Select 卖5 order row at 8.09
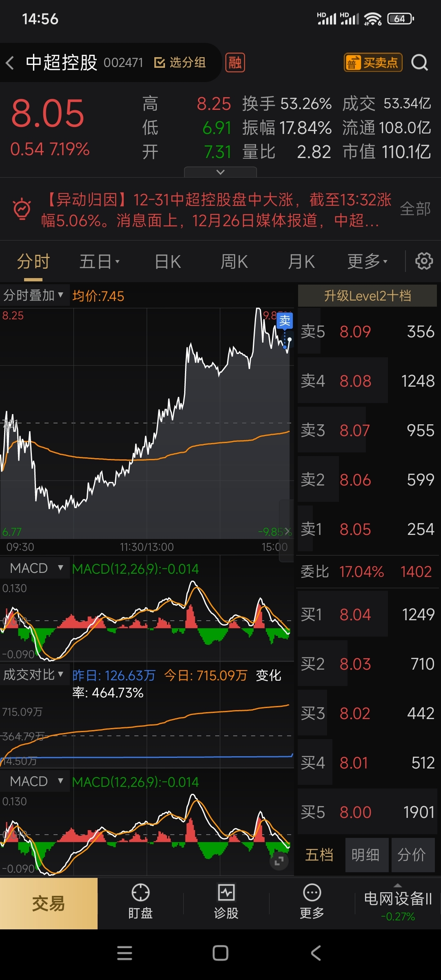 (367, 332)
